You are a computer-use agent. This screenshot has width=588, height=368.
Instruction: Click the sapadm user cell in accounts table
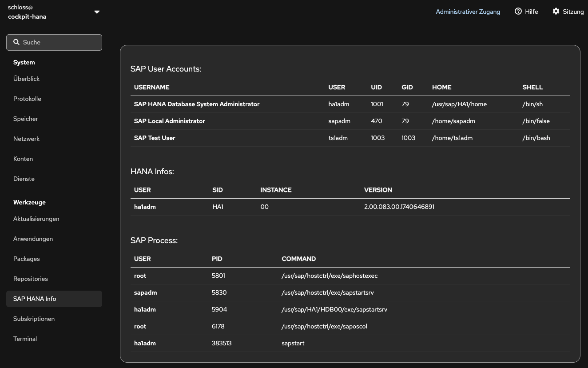(338, 121)
